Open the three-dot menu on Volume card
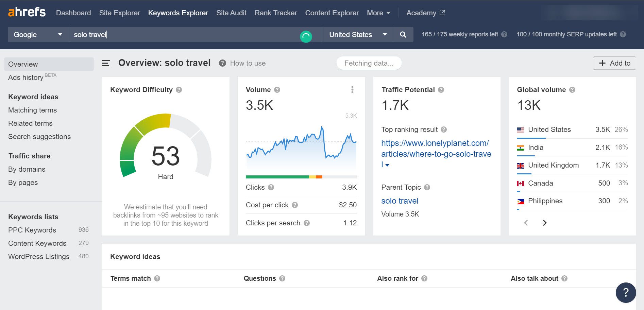Image resolution: width=644 pixels, height=310 pixels. [x=352, y=90]
